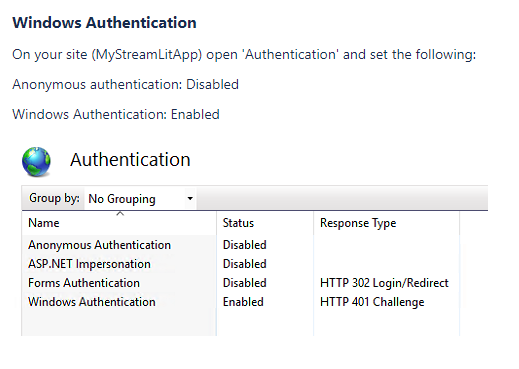519x369 pixels.
Task: Click the globe Authentication icon
Action: [x=36, y=162]
